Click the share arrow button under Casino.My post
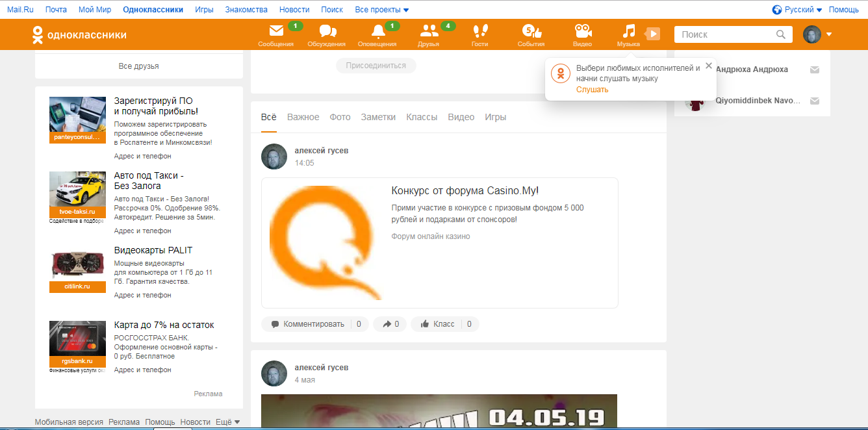 tap(390, 323)
